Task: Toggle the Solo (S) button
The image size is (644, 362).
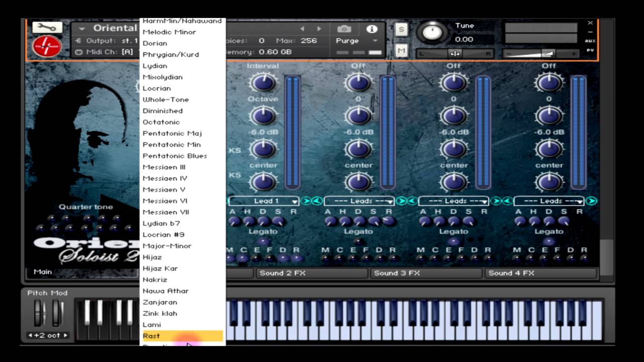Action: click(401, 29)
